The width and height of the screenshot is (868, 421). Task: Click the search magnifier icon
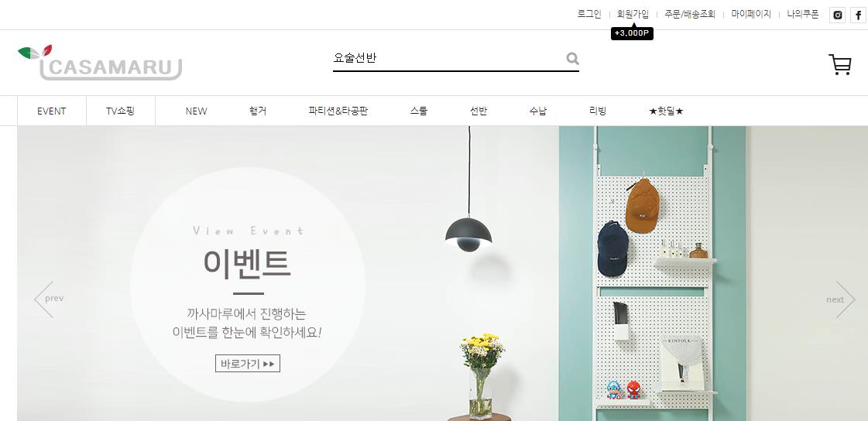(572, 58)
